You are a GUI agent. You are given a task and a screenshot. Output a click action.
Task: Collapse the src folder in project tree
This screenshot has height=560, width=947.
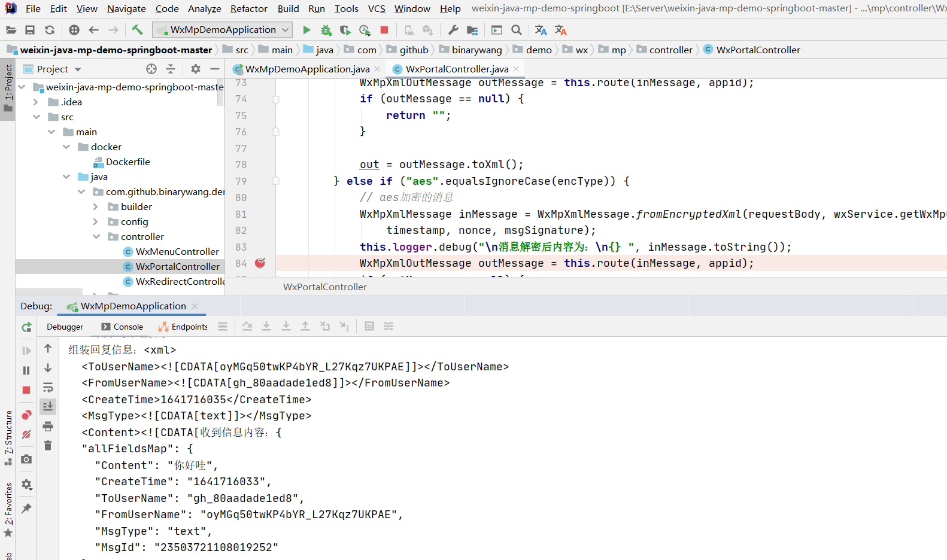pyautogui.click(x=37, y=117)
